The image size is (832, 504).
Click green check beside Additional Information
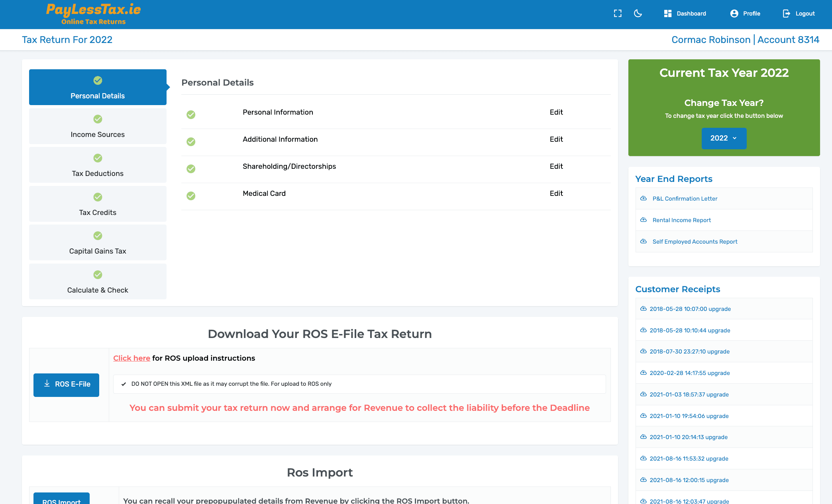[x=191, y=142]
